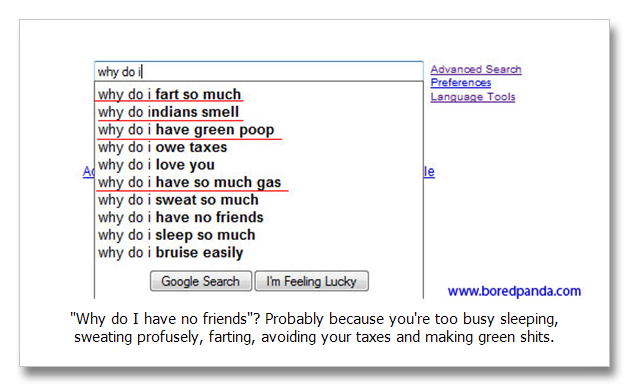Choose 'why do i have so much gas'
Screen dimensions: 630x387
(x=259, y=182)
